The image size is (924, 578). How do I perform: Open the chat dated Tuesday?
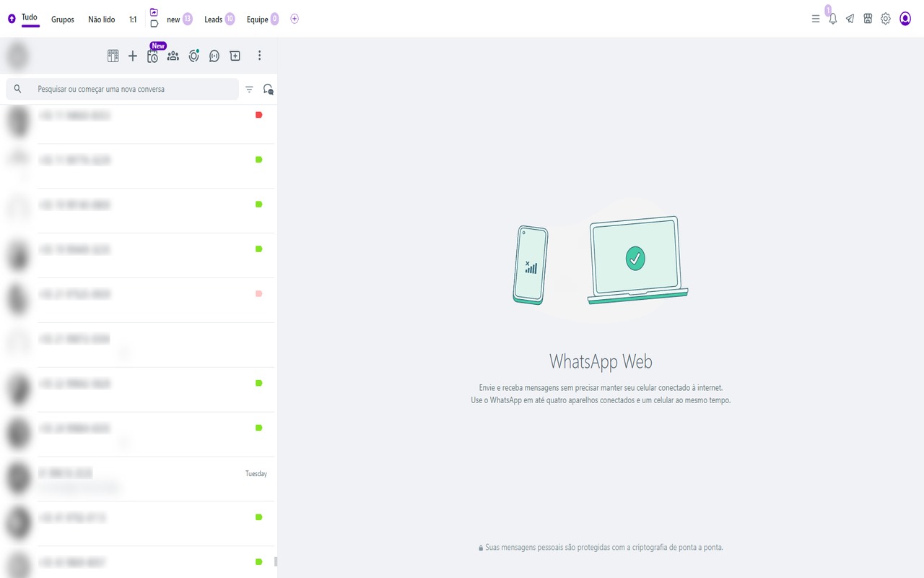pos(139,479)
